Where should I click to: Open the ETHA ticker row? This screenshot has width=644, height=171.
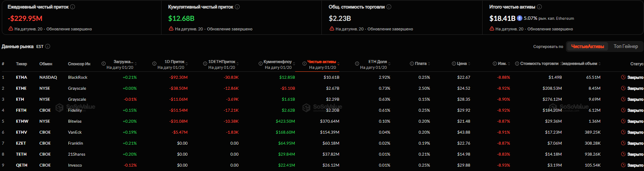pos(22,77)
